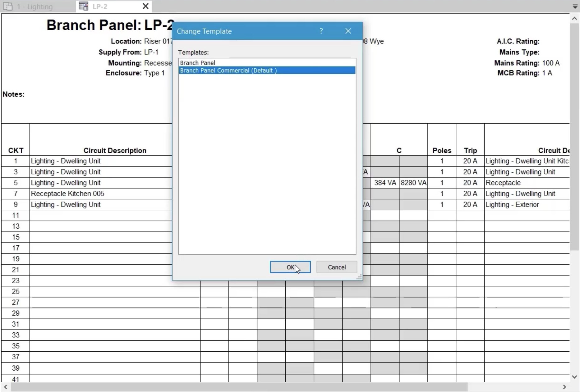Click OK in Change Template dialog
This screenshot has height=392, width=580.
click(290, 267)
